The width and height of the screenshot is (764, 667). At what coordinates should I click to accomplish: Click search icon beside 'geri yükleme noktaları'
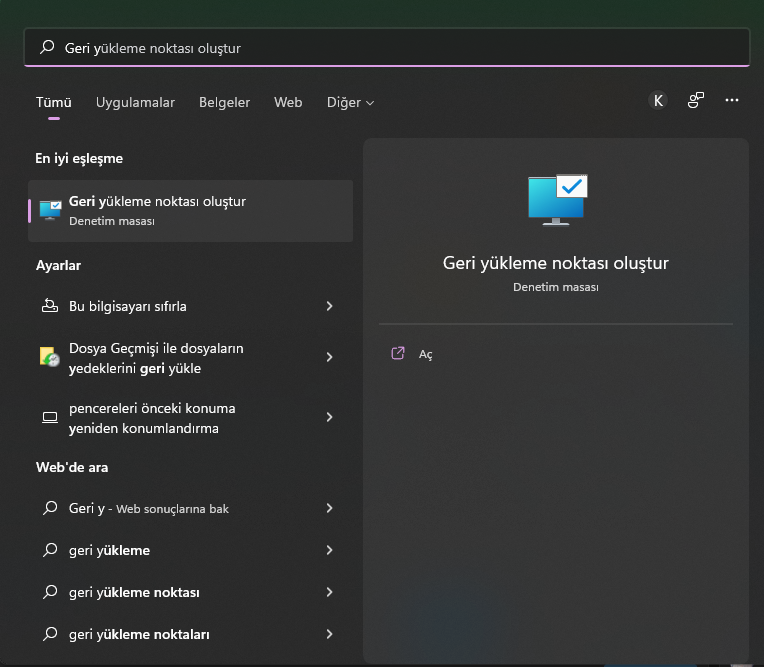point(50,634)
